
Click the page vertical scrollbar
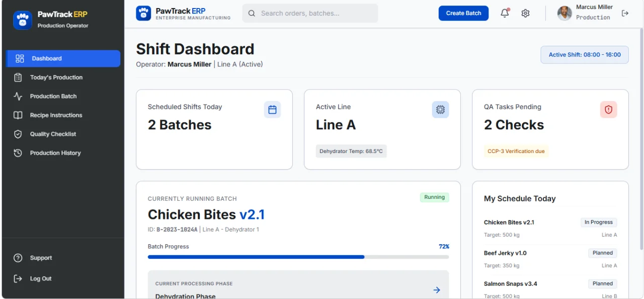click(641, 138)
